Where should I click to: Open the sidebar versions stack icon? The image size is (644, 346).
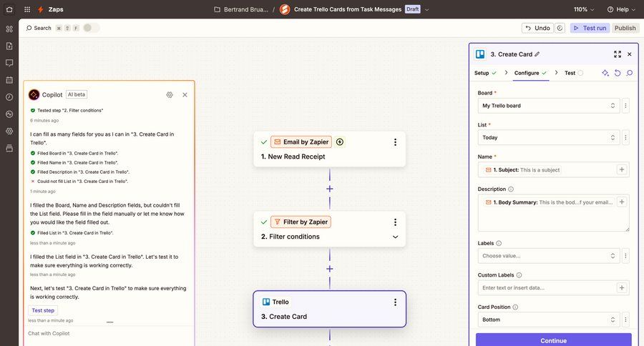point(9,148)
